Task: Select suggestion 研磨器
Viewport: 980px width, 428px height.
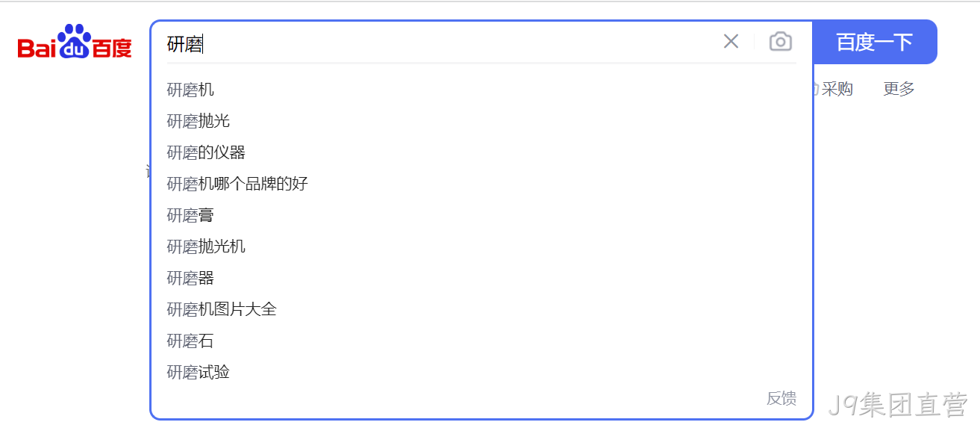Action: tap(481, 278)
